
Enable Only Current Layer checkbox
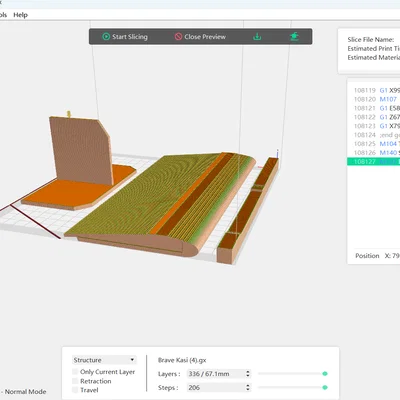[x=75, y=372]
